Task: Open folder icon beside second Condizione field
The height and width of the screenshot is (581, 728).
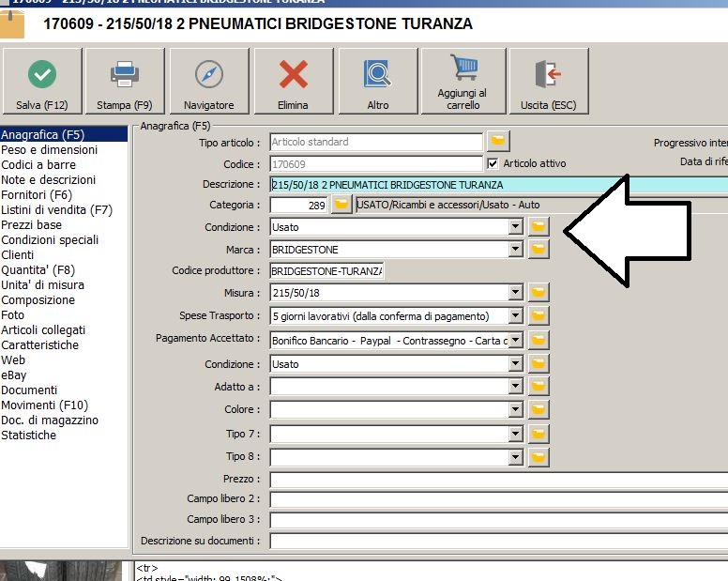Action: [538, 363]
